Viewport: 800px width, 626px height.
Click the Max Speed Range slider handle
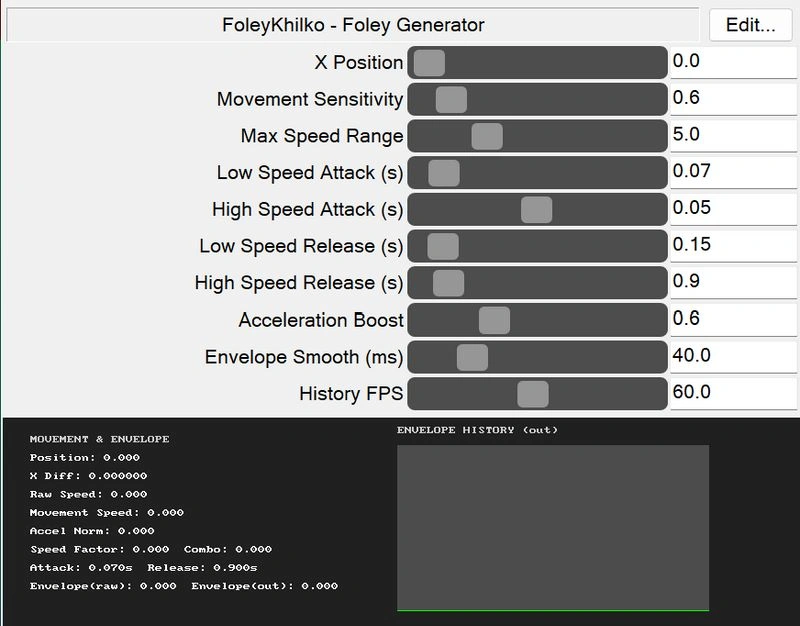487,136
